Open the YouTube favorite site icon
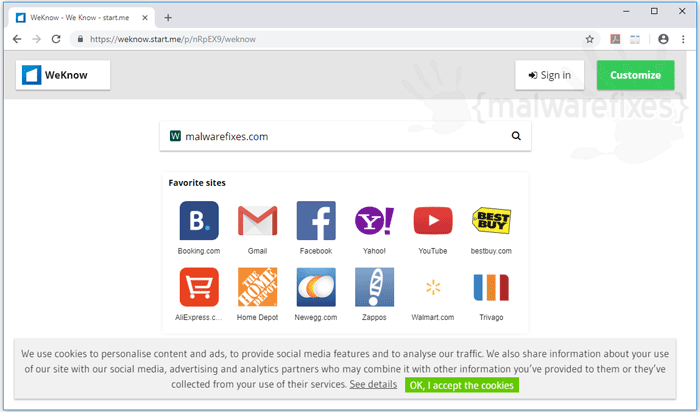The width and height of the screenshot is (700, 412). tap(433, 221)
